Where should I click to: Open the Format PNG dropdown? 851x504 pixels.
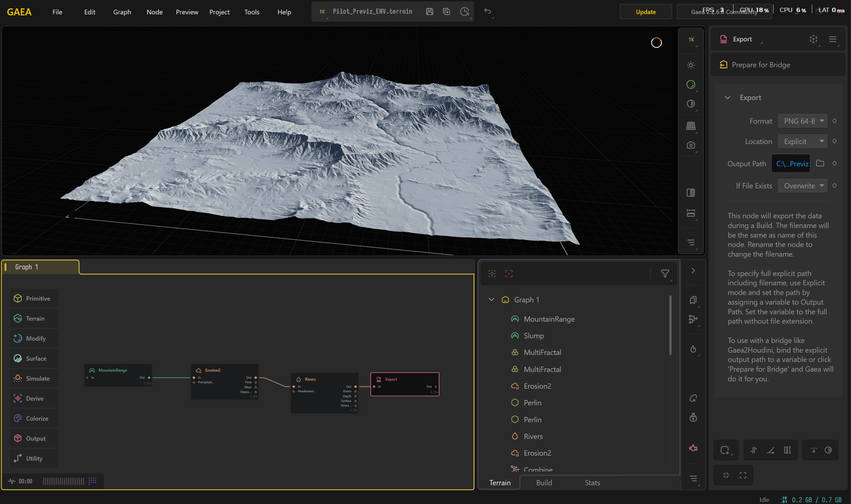803,121
